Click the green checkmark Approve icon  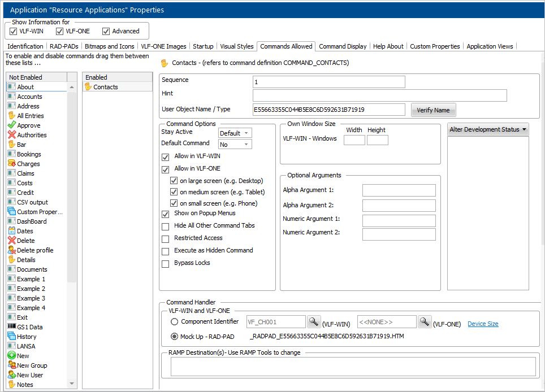coord(12,125)
